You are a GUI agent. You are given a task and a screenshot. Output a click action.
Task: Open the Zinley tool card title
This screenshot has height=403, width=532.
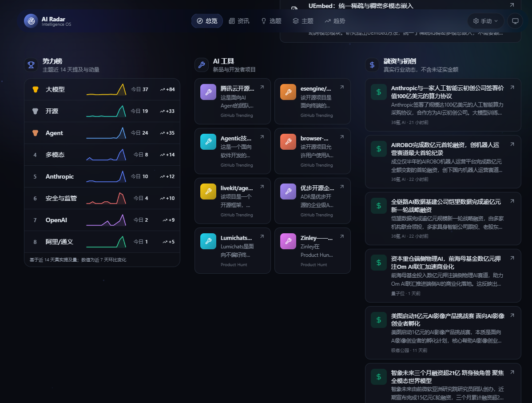(317, 238)
